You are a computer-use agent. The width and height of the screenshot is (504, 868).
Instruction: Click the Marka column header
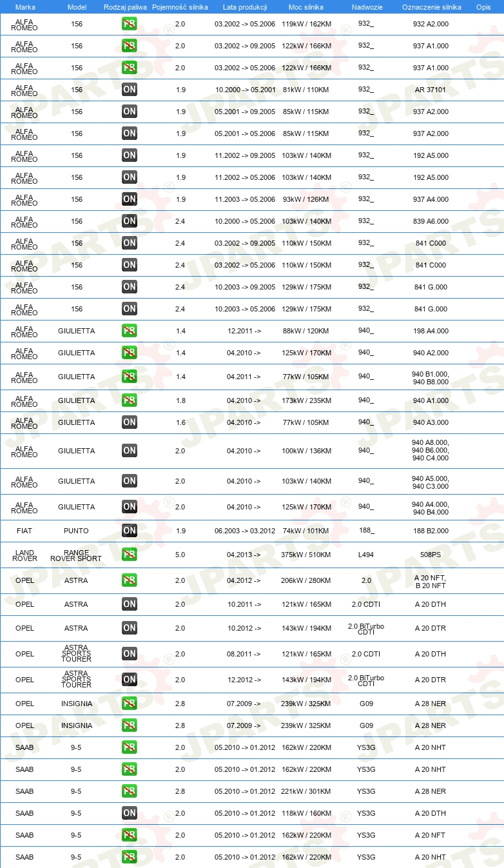point(25,7)
